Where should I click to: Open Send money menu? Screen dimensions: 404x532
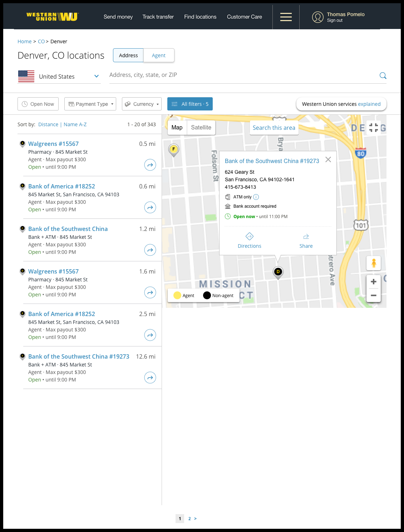pyautogui.click(x=118, y=17)
